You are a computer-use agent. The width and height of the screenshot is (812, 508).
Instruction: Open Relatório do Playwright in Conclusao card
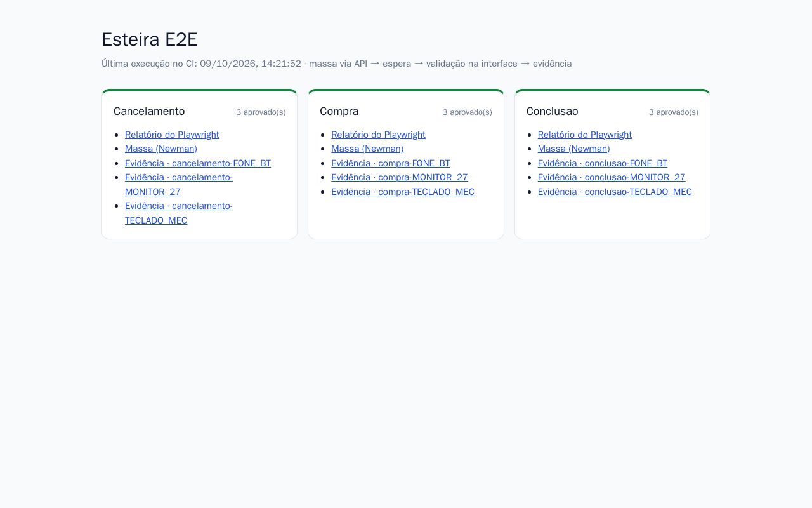pos(585,135)
